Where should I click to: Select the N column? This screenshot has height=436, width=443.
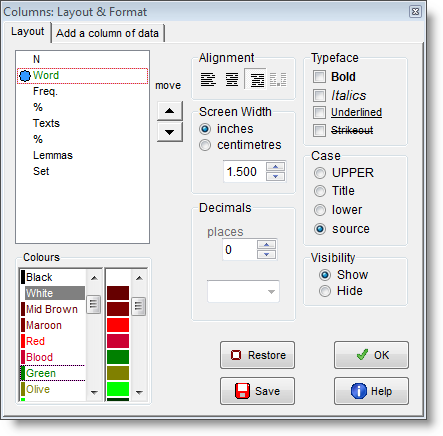82,60
